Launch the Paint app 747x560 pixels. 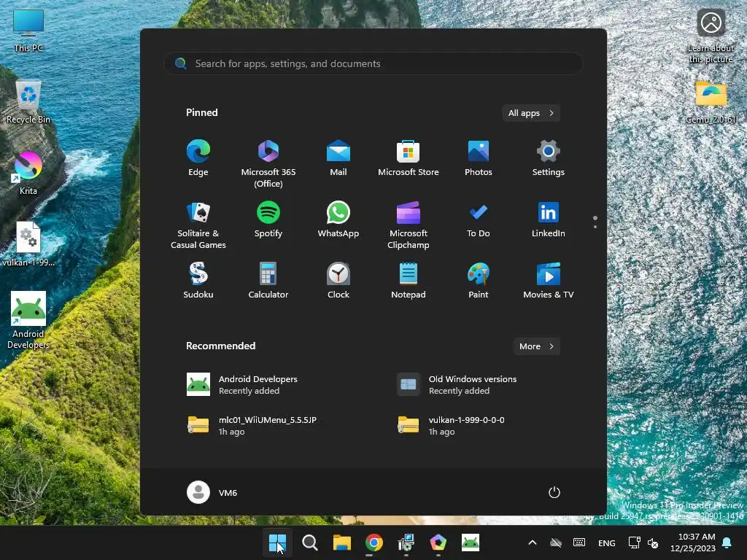479,281
